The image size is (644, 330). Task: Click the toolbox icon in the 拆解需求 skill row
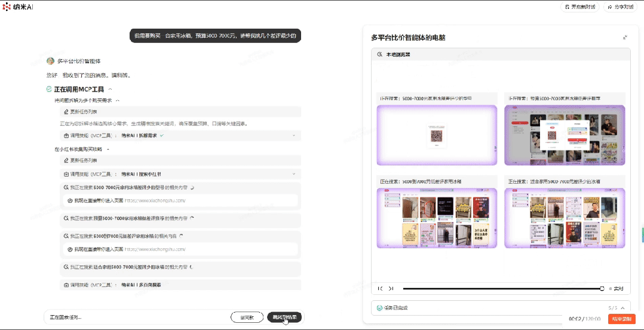pyautogui.click(x=66, y=135)
